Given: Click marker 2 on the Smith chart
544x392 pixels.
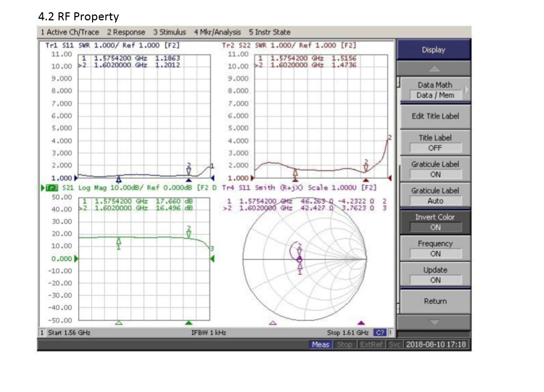Looking at the screenshot, I should 300,250.
